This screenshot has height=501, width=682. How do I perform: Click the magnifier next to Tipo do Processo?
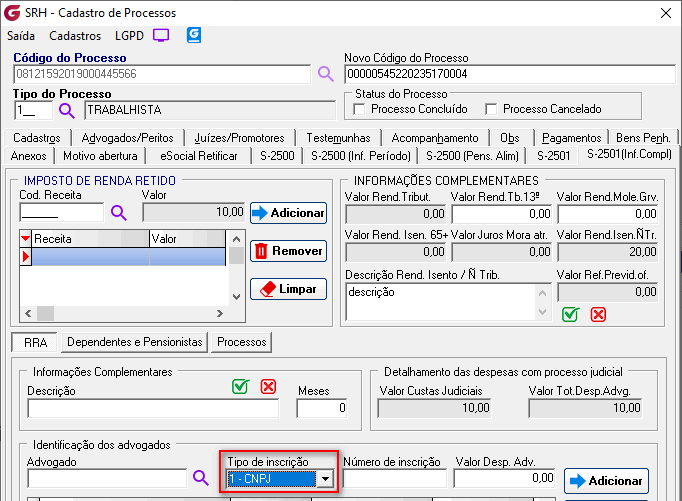coord(67,110)
